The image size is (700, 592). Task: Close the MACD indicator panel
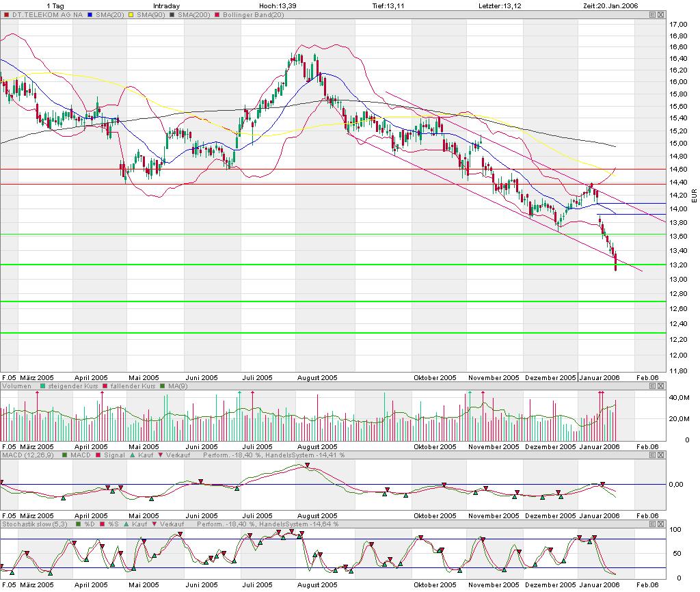(661, 455)
